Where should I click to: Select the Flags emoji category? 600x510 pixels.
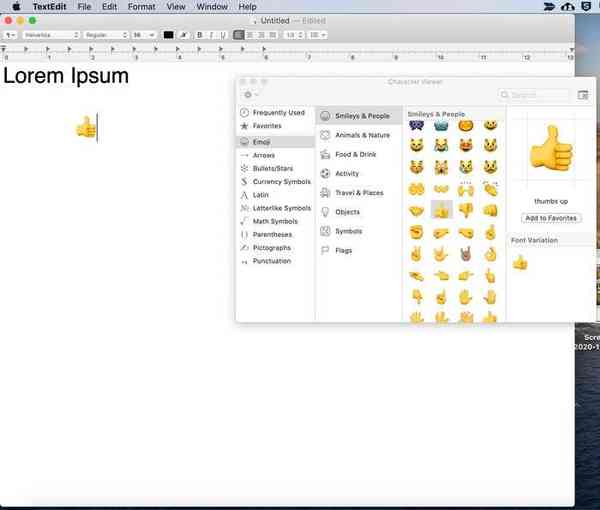click(x=343, y=250)
